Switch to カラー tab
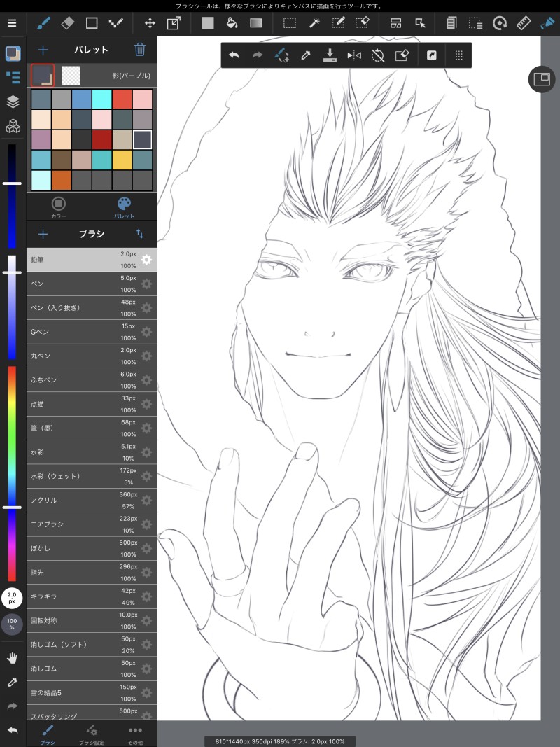 click(x=59, y=207)
